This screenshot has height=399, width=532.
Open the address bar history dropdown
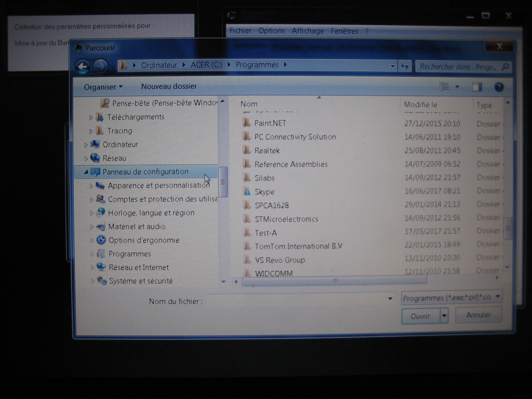click(x=393, y=66)
